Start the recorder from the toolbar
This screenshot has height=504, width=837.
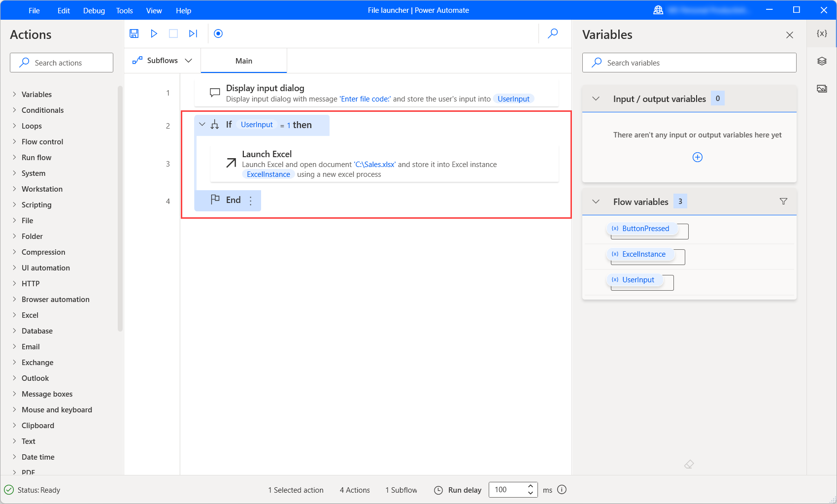click(218, 34)
